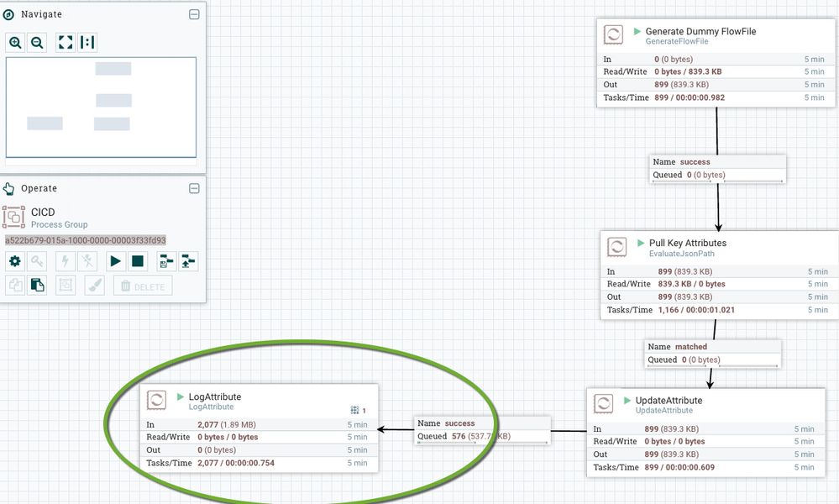Fit the flow to the screen
The image size is (839, 504).
(66, 42)
